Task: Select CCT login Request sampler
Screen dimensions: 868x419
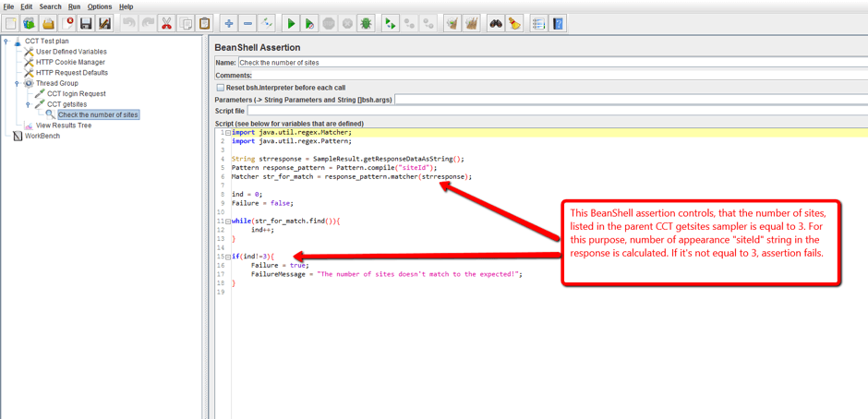Action: [77, 93]
